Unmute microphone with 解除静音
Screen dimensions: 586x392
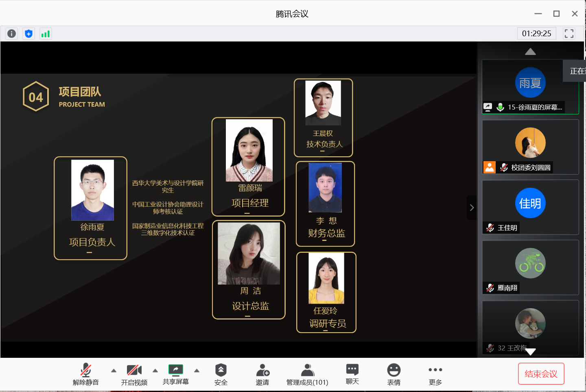pos(85,374)
